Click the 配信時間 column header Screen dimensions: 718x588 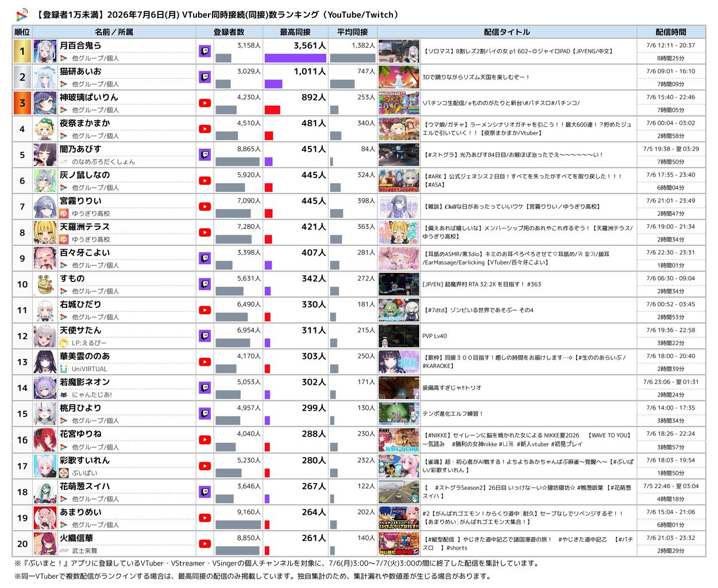coord(671,32)
